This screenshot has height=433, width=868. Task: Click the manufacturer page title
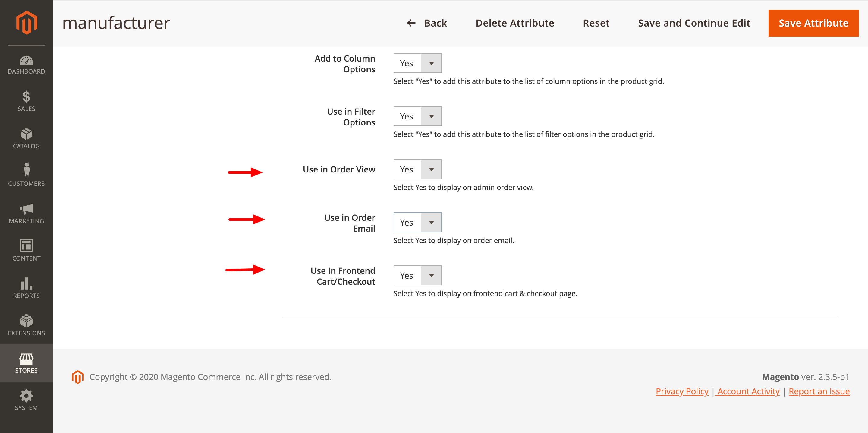(116, 23)
